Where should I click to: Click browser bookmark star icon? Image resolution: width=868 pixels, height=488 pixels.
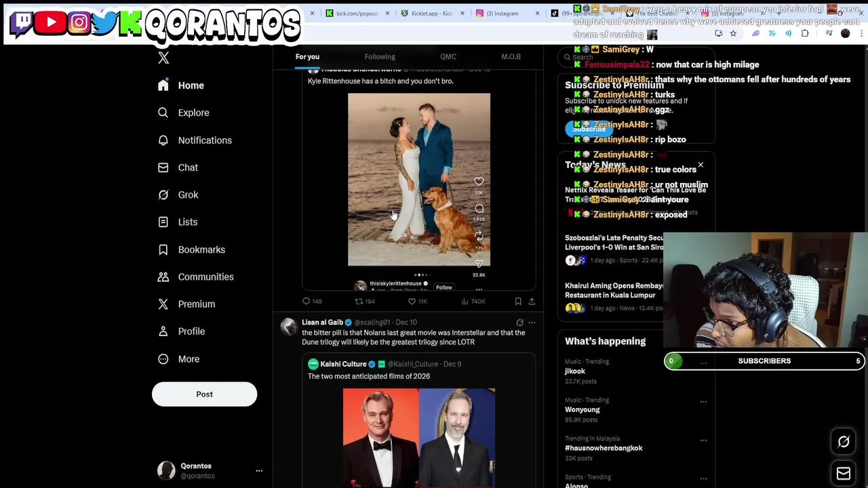[x=733, y=33]
